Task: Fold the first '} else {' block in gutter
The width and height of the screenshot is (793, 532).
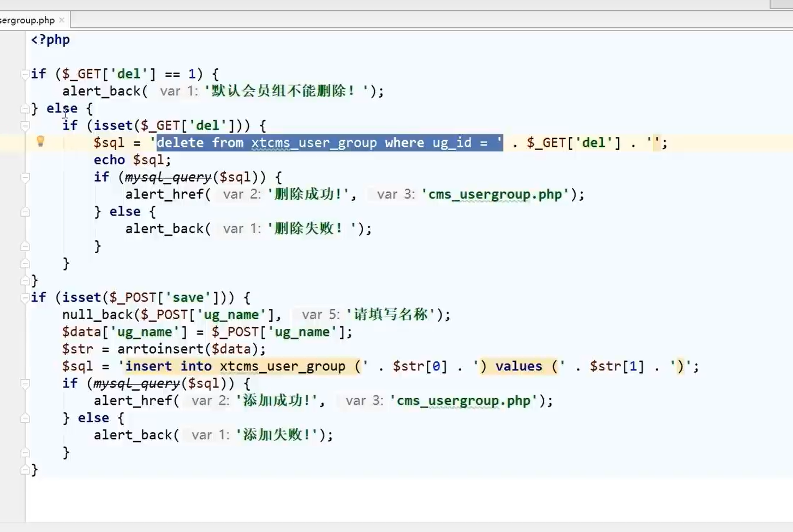Action: pyautogui.click(x=25, y=109)
